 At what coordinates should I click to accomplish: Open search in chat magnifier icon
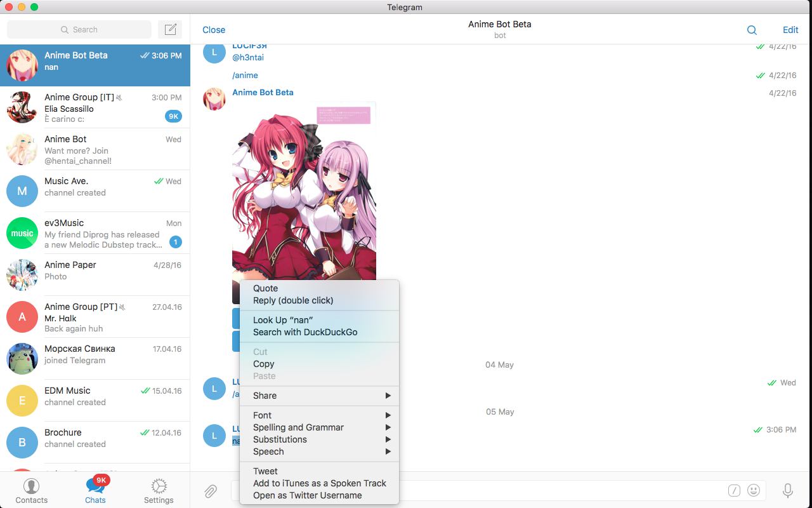tap(752, 30)
